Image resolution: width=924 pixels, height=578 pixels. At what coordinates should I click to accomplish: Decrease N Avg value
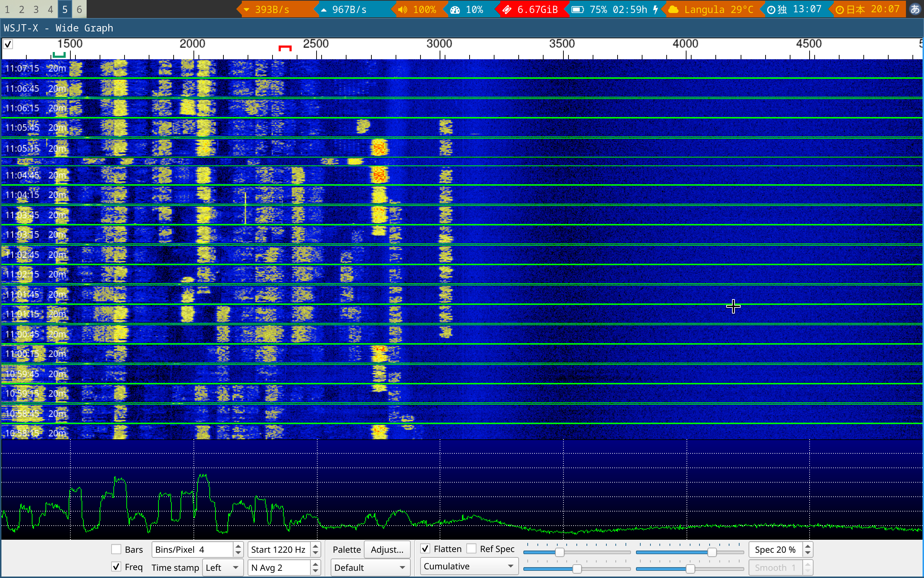coord(315,571)
